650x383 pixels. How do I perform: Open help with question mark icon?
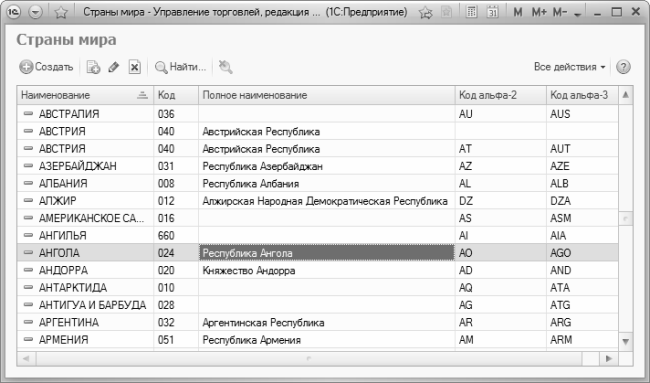point(623,67)
